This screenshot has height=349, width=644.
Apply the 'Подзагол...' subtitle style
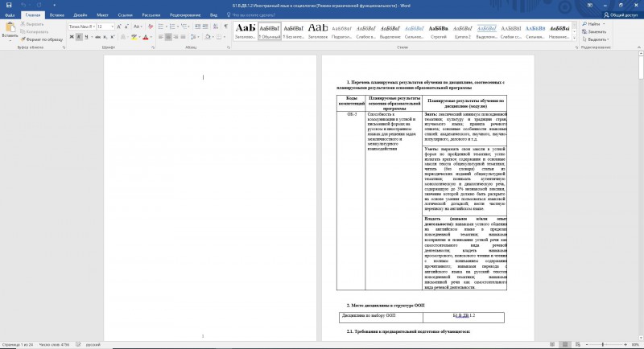pos(341,31)
